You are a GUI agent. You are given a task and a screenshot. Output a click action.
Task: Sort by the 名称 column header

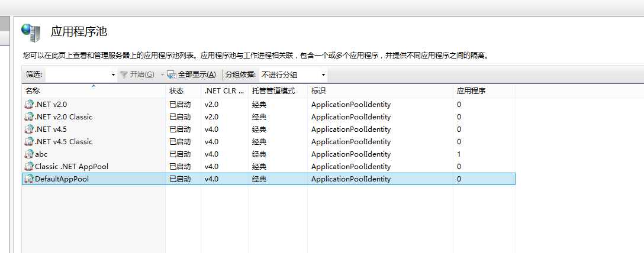(94, 91)
